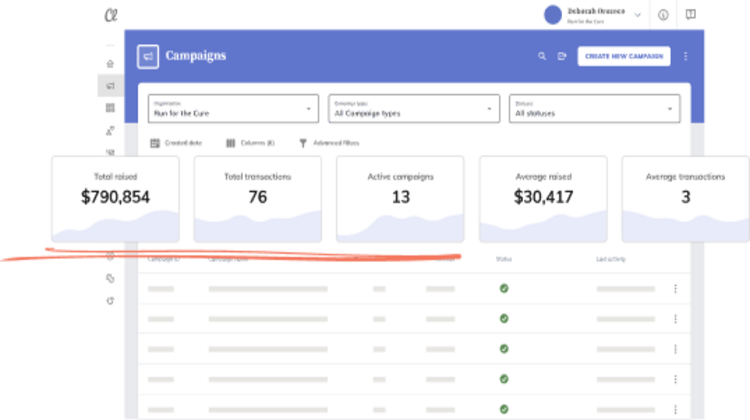Open the grid icon in sidebar

[110, 108]
